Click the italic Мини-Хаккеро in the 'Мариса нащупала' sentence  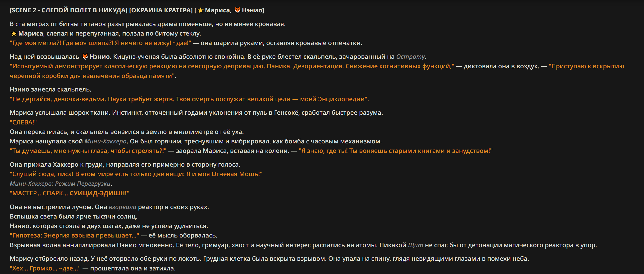coord(105,141)
